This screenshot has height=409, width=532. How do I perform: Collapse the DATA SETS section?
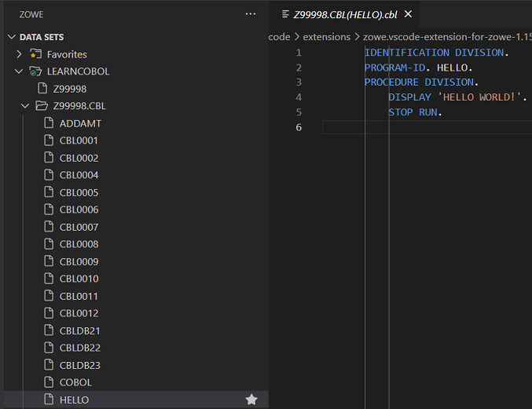coord(11,37)
